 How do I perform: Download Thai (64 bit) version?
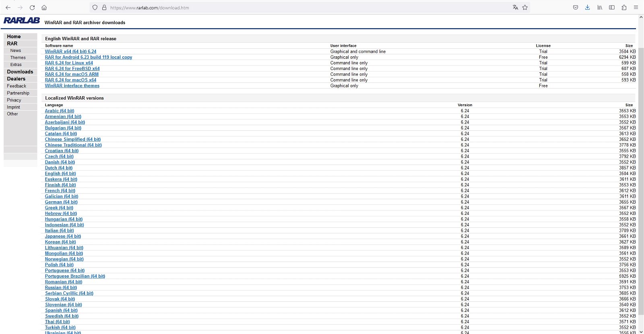click(x=57, y=322)
